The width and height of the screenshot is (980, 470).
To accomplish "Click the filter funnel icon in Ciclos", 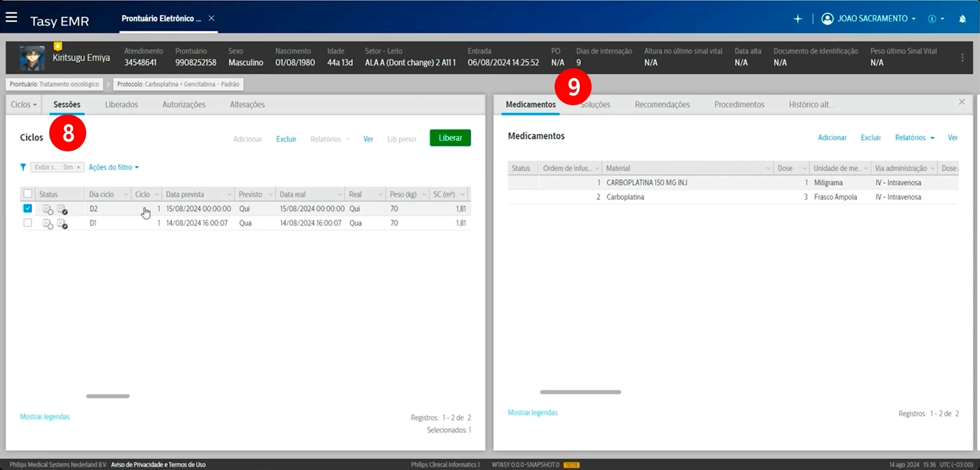I will 23,167.
